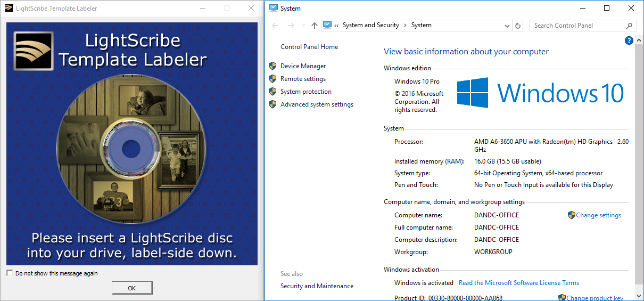
Task: Go back with the left arrow
Action: coord(275,26)
